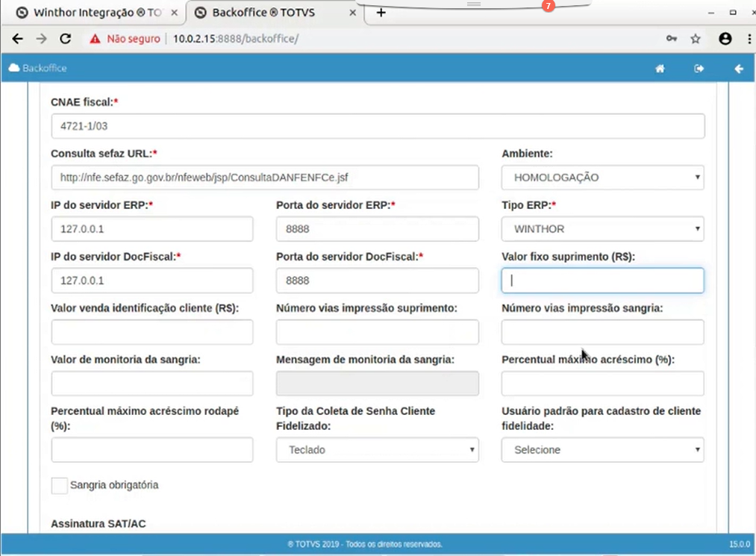This screenshot has width=756, height=556.
Task: Click Valor de monitoria da sangria field
Action: pos(152,384)
